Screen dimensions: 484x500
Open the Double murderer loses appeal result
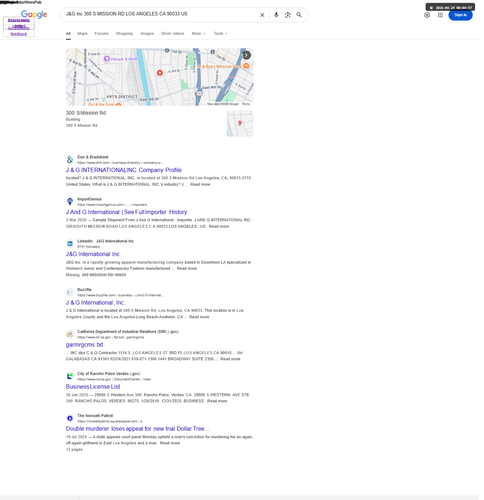click(137, 429)
